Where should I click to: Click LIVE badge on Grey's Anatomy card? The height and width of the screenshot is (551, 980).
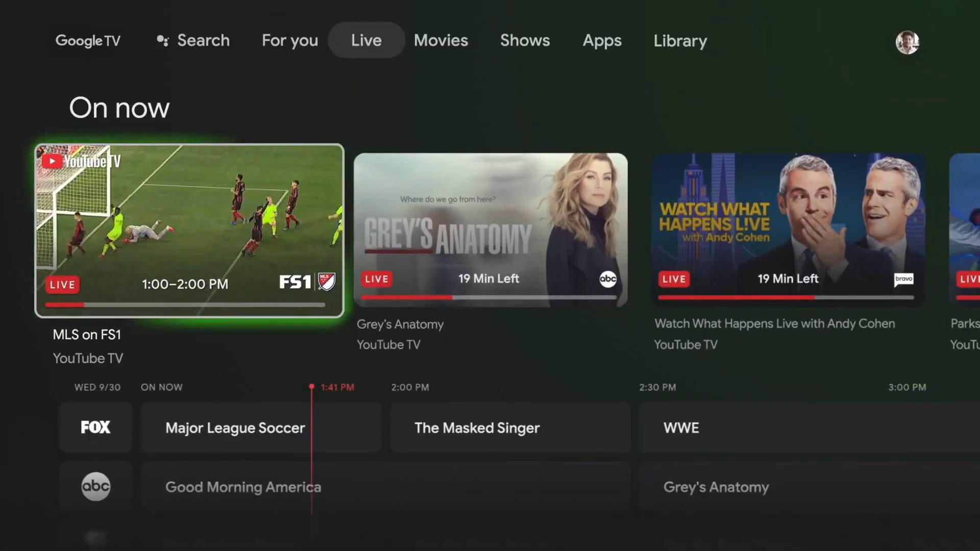point(377,279)
